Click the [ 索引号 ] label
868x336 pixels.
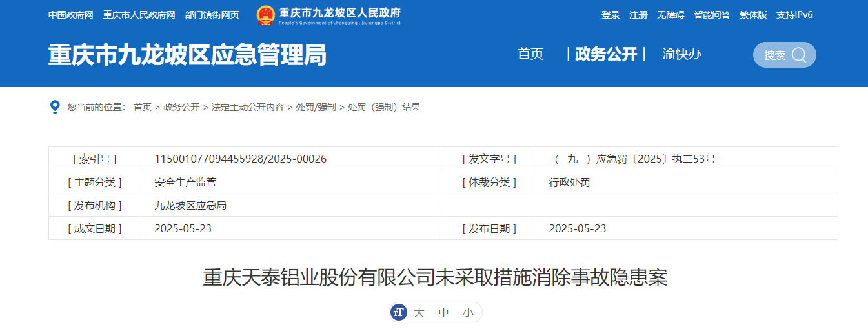pyautogui.click(x=95, y=159)
